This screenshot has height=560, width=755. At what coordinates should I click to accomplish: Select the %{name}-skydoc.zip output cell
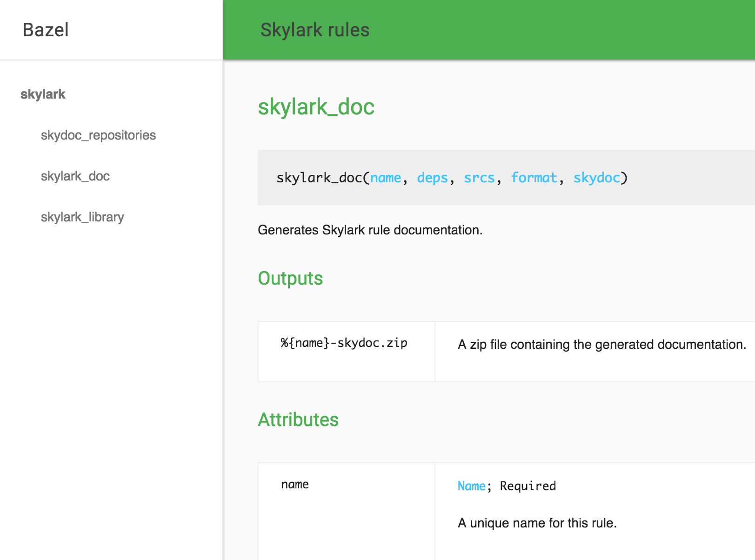[x=347, y=352]
